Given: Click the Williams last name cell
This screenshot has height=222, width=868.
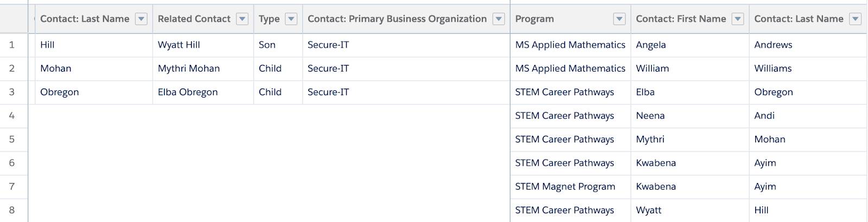Looking at the screenshot, I should pos(773,69).
